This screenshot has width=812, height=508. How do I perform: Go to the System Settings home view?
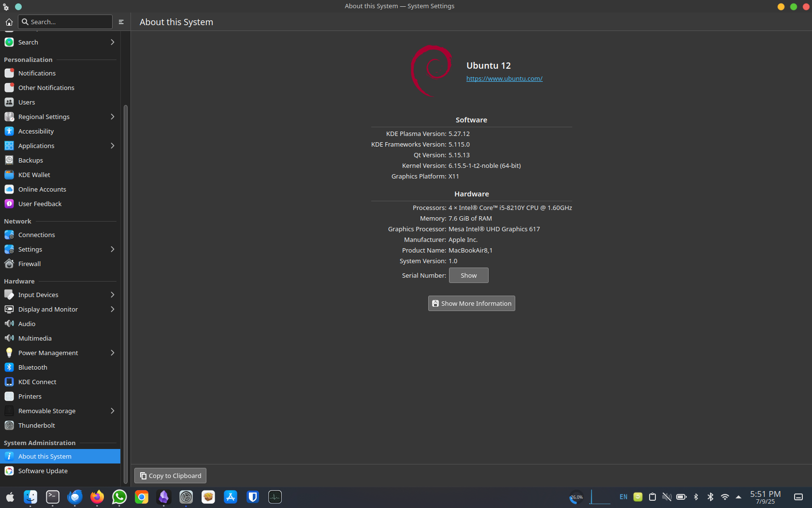pyautogui.click(x=9, y=22)
